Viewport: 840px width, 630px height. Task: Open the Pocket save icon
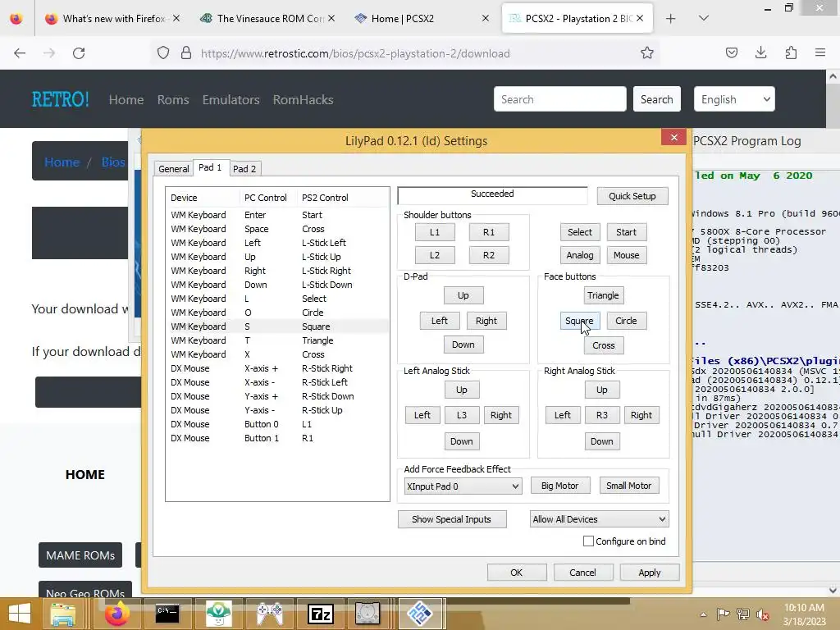731,52
